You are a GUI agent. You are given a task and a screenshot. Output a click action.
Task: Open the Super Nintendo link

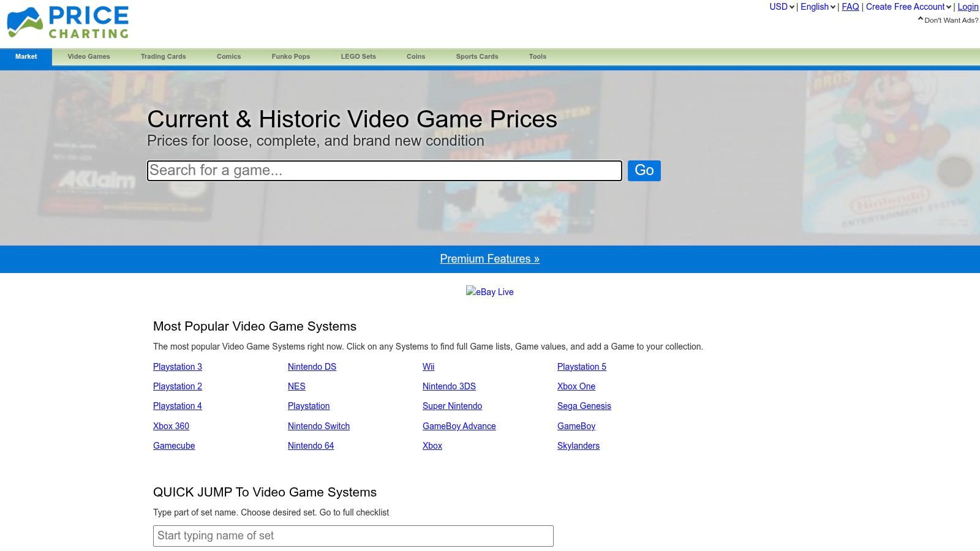[x=452, y=406]
